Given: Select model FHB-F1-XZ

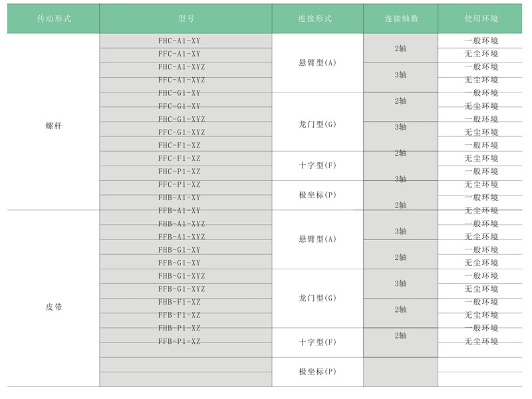Looking at the screenshot, I should point(179,302).
